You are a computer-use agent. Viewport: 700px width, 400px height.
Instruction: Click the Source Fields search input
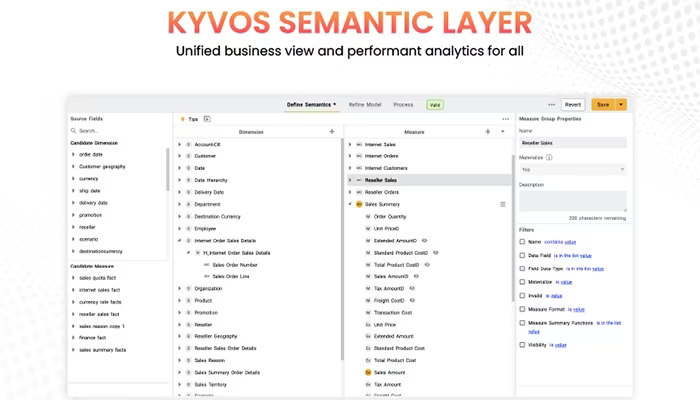[118, 131]
